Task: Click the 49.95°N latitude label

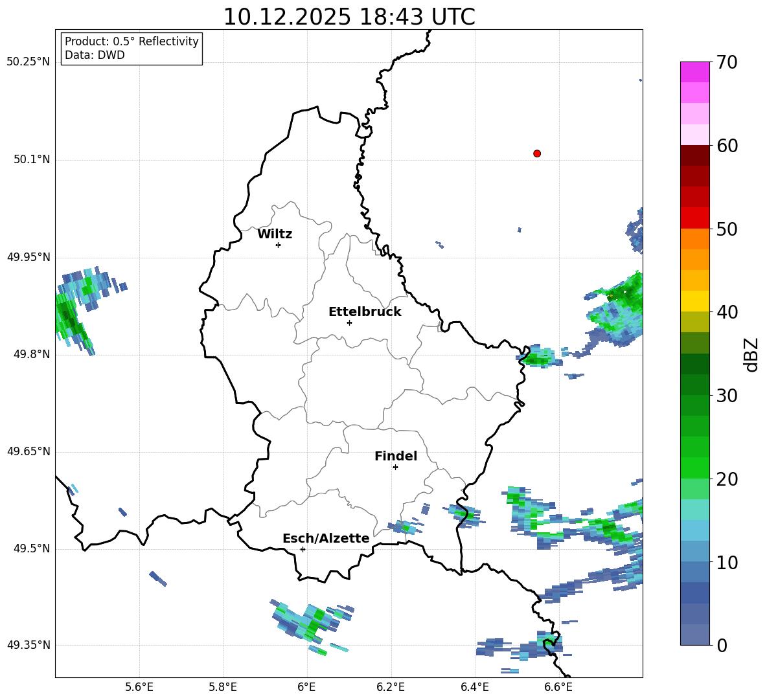Action: tap(29, 257)
